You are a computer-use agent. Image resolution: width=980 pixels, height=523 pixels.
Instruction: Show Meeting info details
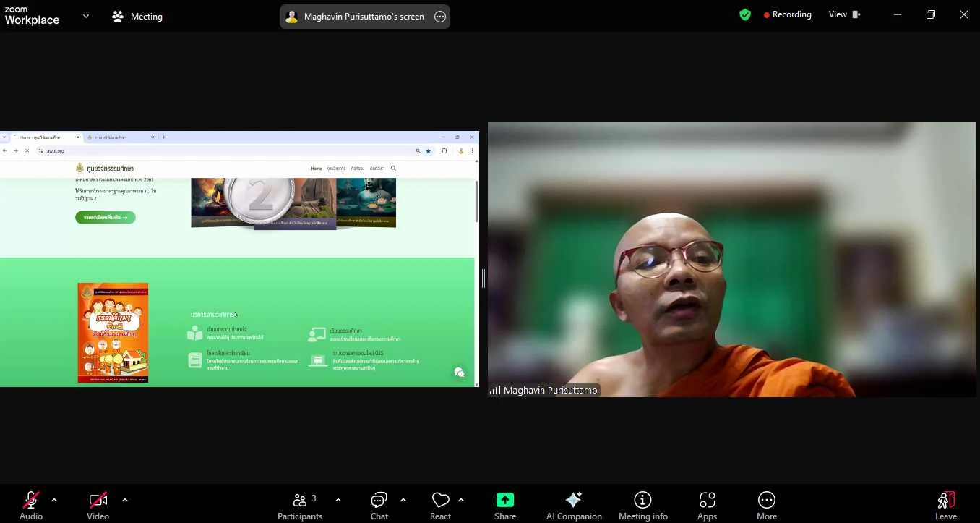click(x=642, y=505)
